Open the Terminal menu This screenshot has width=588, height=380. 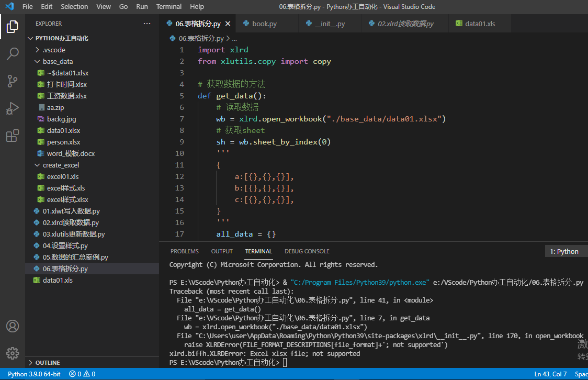point(169,6)
